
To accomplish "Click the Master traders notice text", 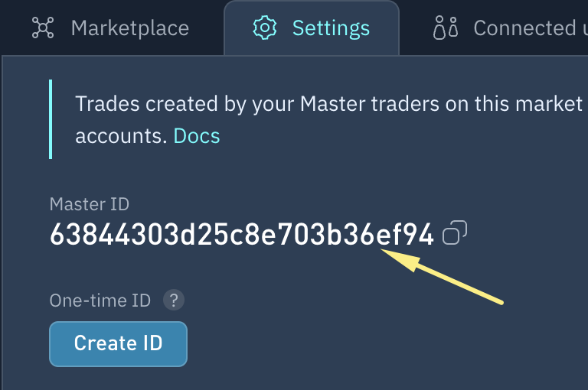I will [x=328, y=104].
